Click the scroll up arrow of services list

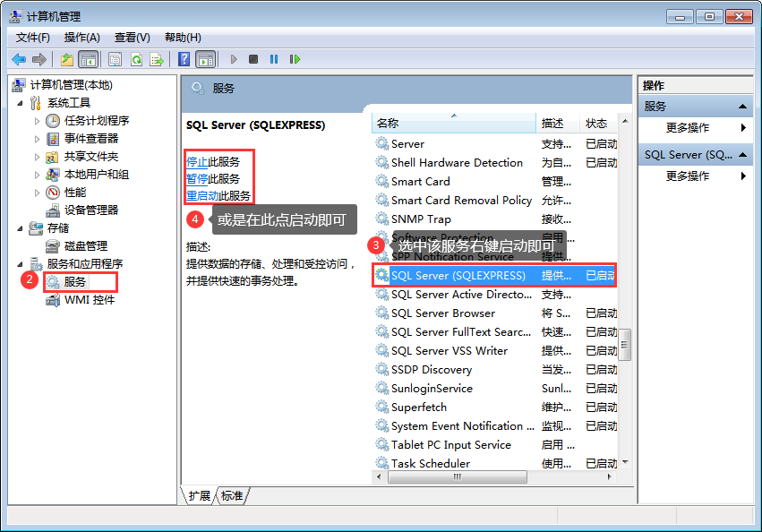pos(625,121)
